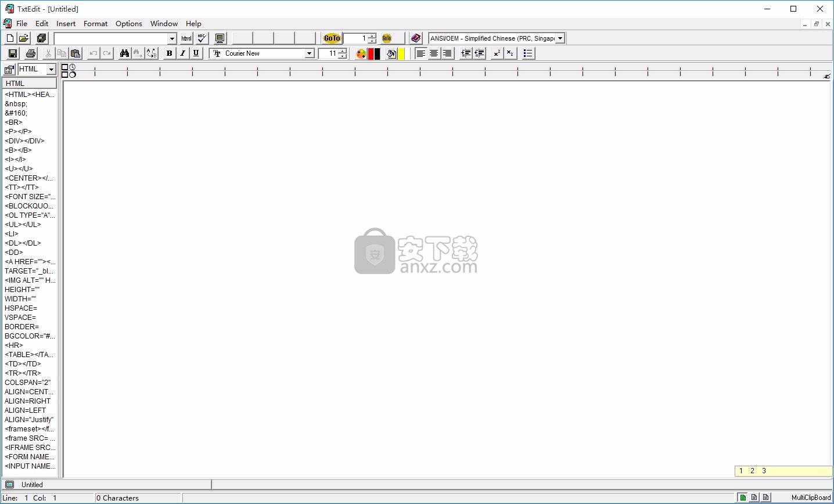
Task: Click the MultiClipBoard label
Action: 811,498
